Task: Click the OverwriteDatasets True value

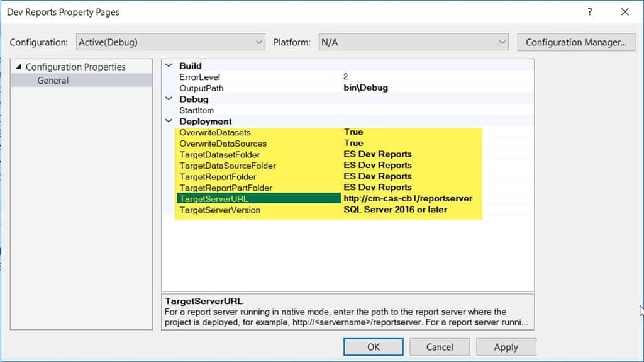Action: 353,132
